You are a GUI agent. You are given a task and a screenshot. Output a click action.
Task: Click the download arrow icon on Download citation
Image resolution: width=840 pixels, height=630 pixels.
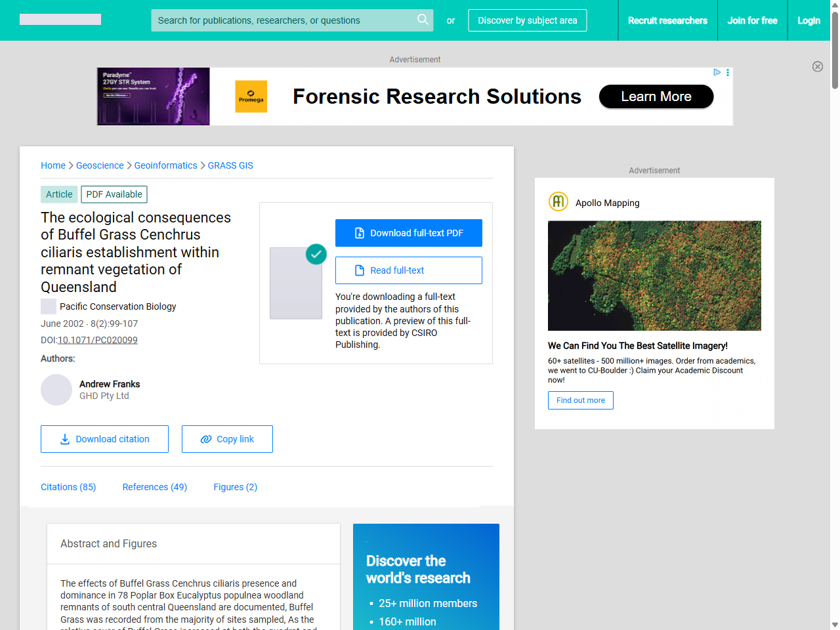pos(64,438)
